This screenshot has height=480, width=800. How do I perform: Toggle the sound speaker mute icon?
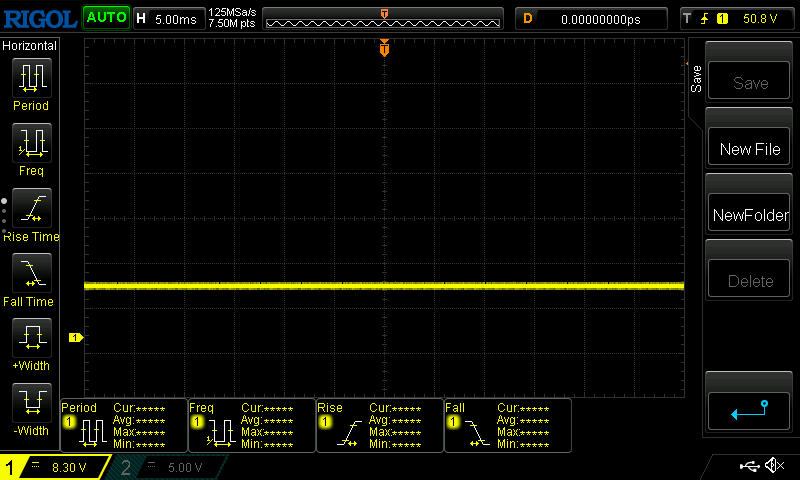point(773,466)
